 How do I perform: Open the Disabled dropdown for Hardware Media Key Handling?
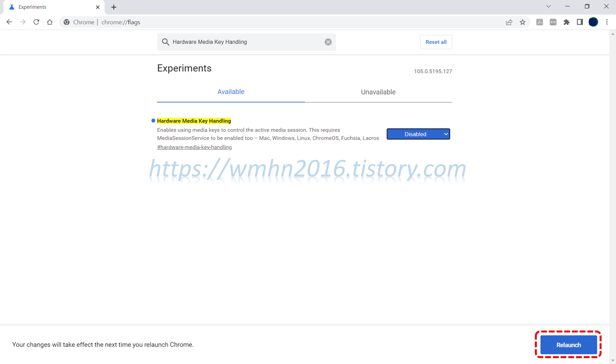418,134
